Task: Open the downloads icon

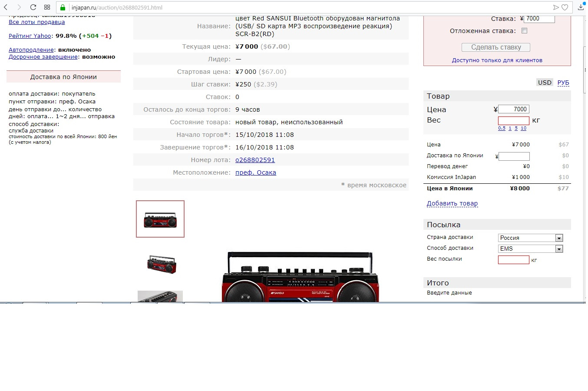Action: tap(581, 7)
